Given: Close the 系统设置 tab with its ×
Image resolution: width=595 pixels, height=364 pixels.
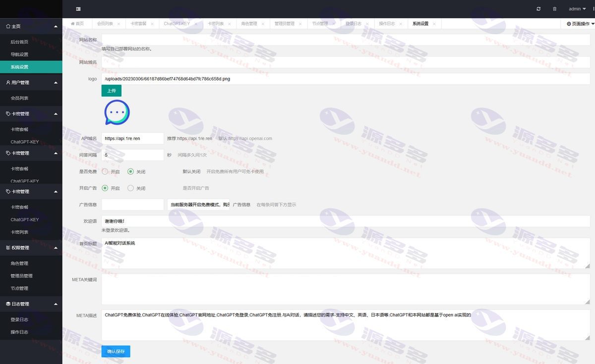Looking at the screenshot, I should (x=434, y=24).
